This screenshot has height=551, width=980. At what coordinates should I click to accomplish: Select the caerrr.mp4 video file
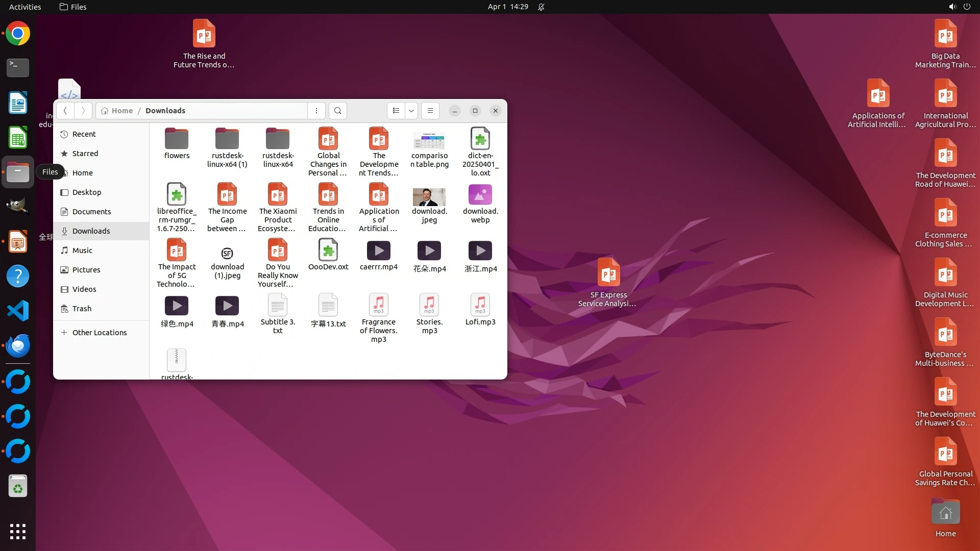pyautogui.click(x=378, y=251)
